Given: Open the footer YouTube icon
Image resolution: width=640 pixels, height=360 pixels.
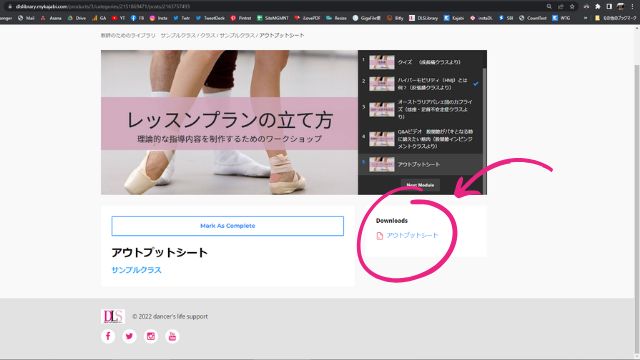Looking at the screenshot, I should click(172, 336).
